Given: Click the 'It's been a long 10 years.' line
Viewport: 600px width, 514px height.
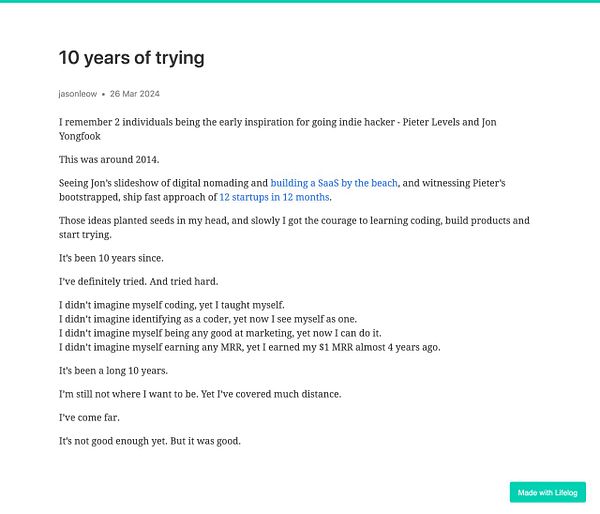Looking at the screenshot, I should [x=113, y=371].
